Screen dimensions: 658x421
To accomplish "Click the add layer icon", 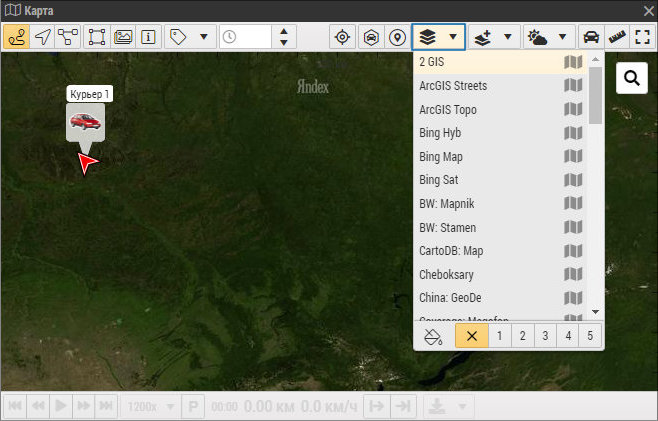I will [x=483, y=37].
